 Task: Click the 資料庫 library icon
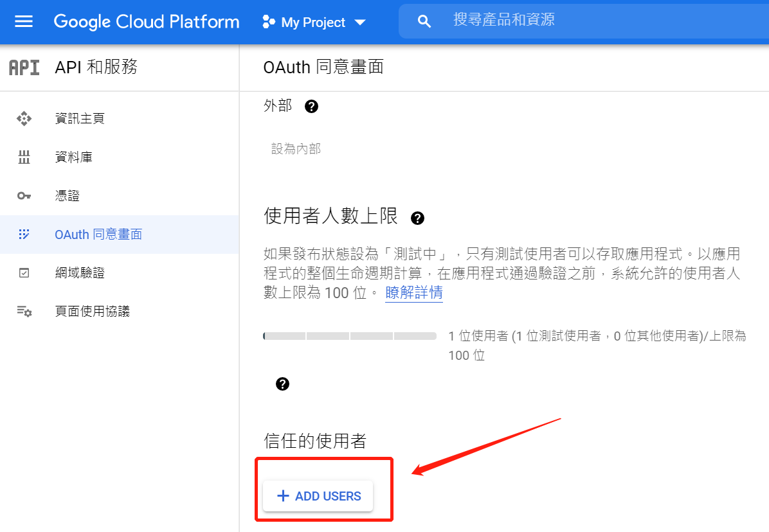pyautogui.click(x=24, y=157)
